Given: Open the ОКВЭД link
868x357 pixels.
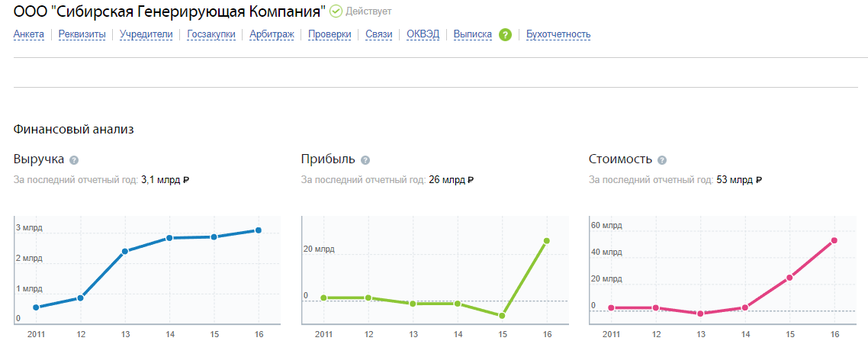Looking at the screenshot, I should coord(423,34).
